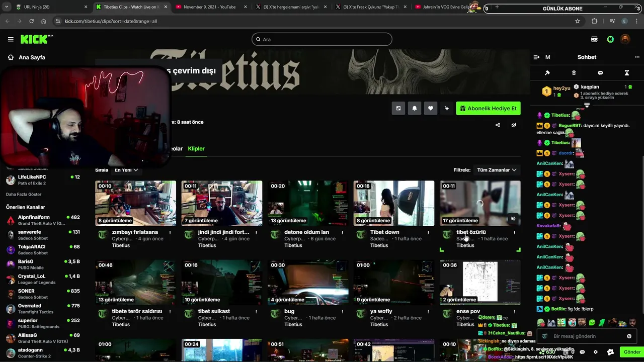Open three-dot menu for tibet özürlü clip
The height and width of the screenshot is (362, 644).
[514, 232]
